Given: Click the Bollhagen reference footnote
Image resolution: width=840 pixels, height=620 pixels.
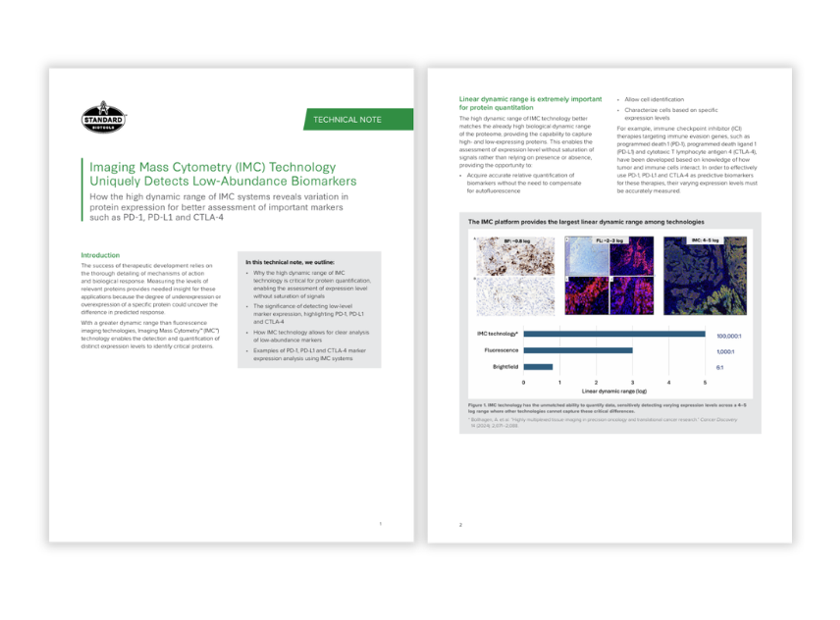Looking at the screenshot, I should [x=602, y=423].
